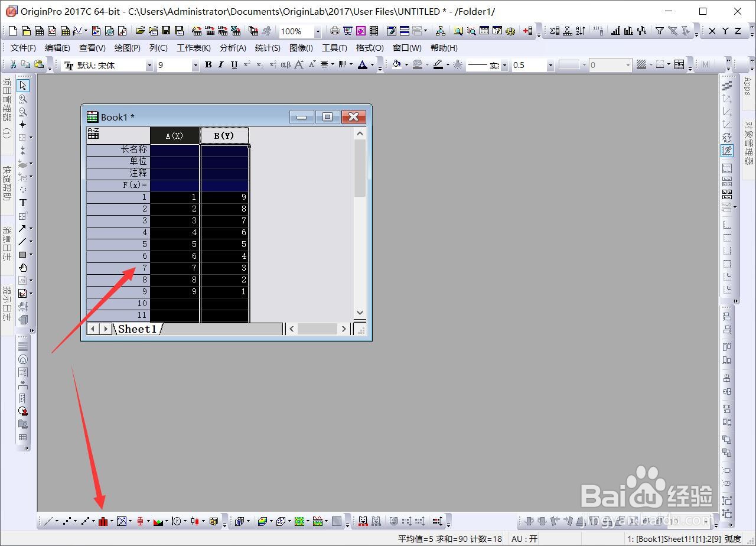Open the 工作表(K) worksheet menu
Viewport: 756px width, 546px height.
(194, 48)
